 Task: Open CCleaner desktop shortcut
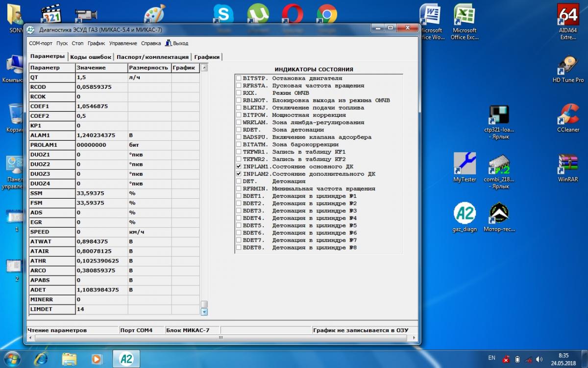(568, 118)
